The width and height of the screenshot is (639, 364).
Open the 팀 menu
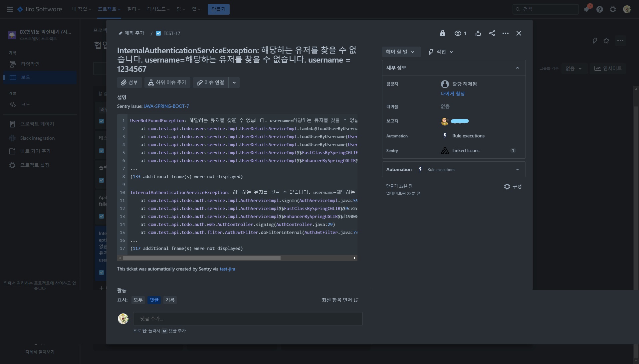[181, 9]
